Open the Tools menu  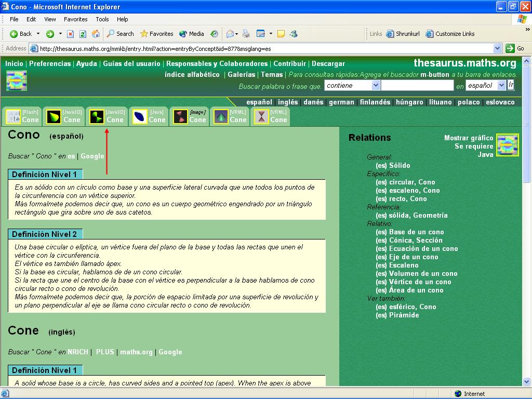(x=102, y=19)
